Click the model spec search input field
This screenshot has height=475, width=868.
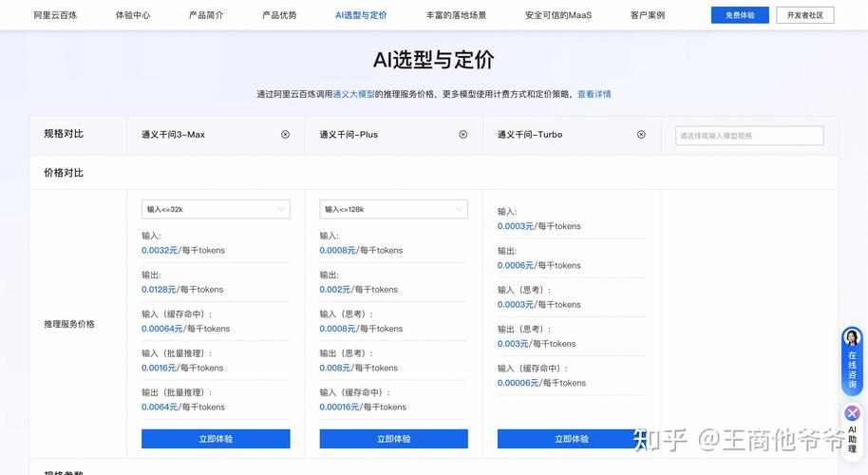[x=749, y=136]
